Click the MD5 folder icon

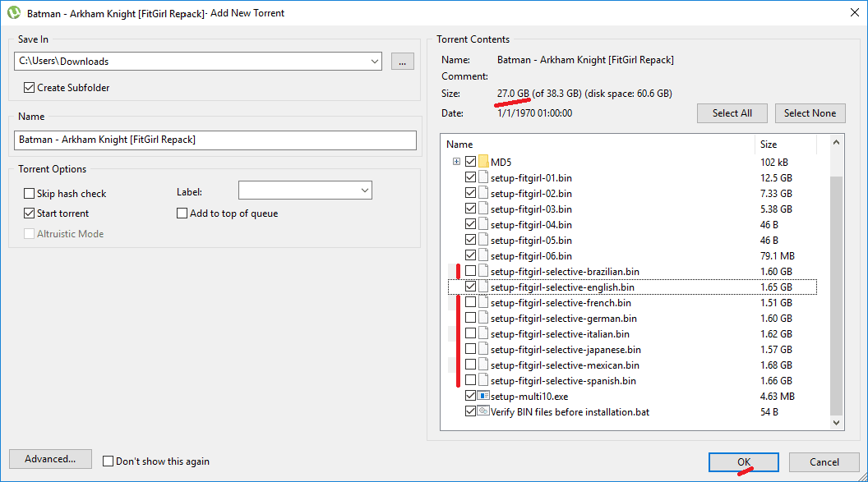pos(483,162)
